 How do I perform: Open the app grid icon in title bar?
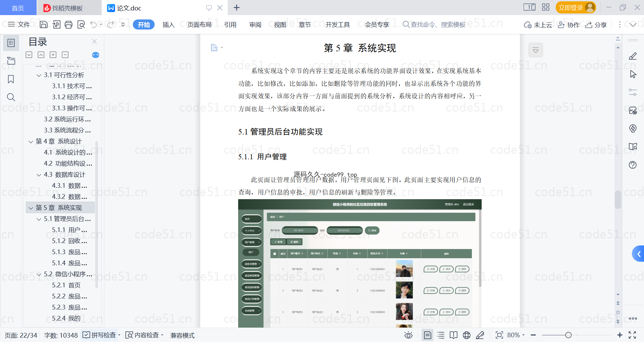(546, 7)
